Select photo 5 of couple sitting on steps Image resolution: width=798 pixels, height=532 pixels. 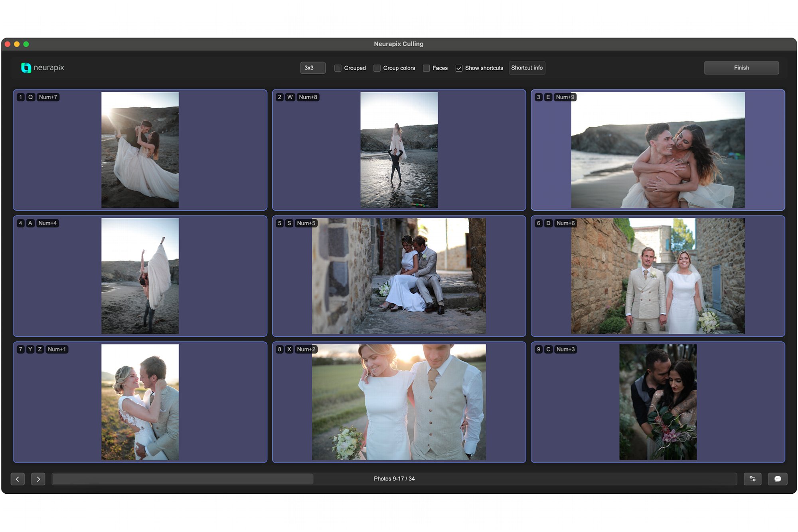click(399, 276)
